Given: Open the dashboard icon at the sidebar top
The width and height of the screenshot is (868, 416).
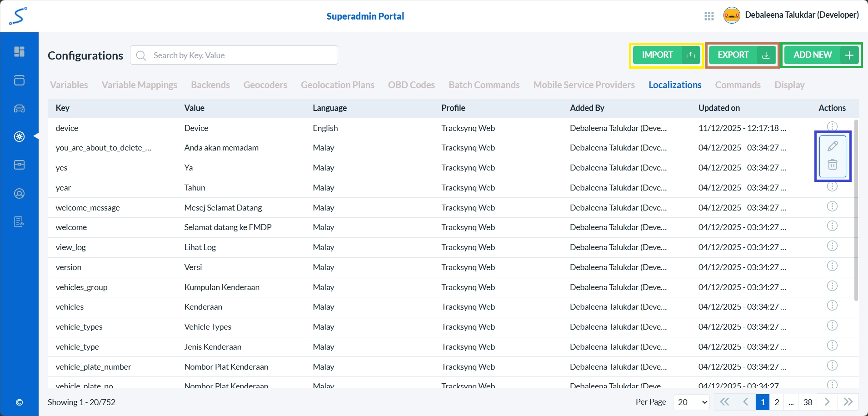Looking at the screenshot, I should 20,51.
